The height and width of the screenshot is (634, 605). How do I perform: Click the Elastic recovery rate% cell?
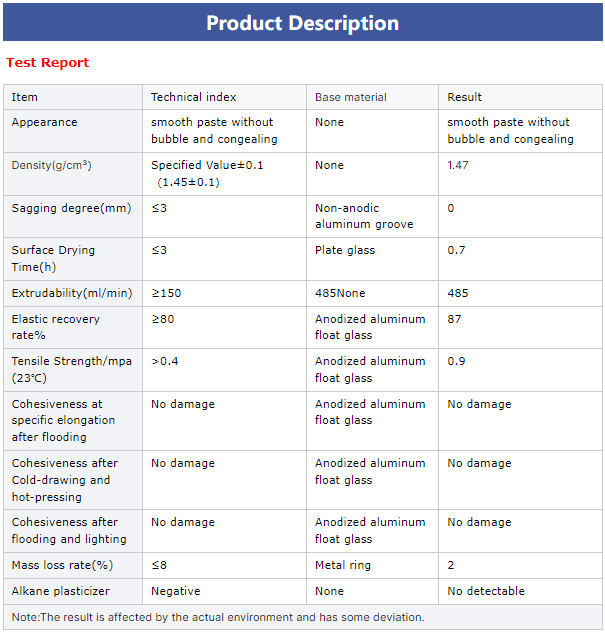click(x=73, y=328)
